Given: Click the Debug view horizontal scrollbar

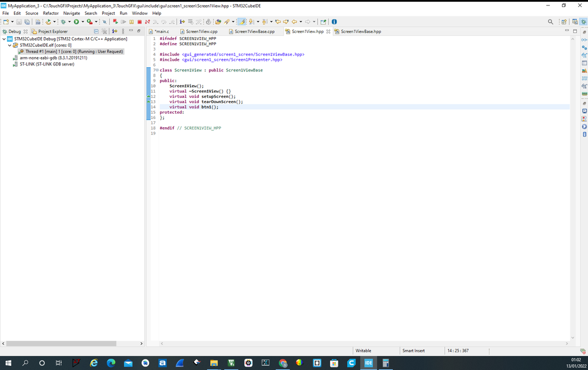Looking at the screenshot, I should pos(61,343).
